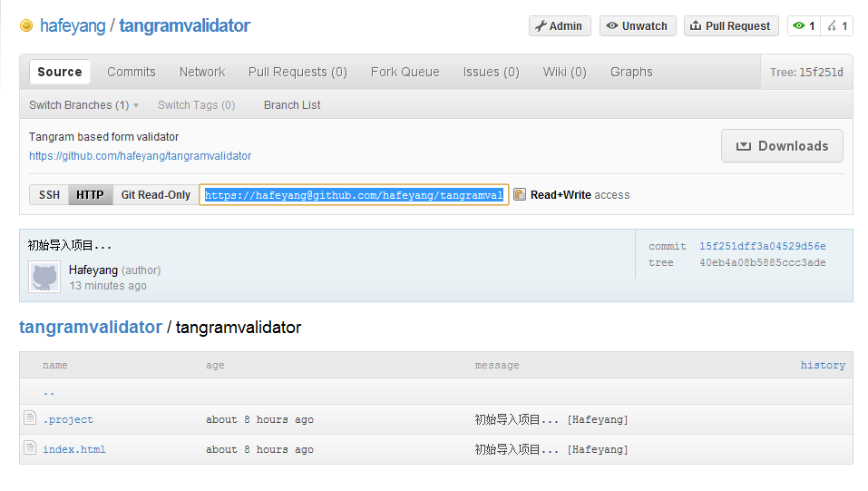Screen dimensions: 868x491
Task: Open the Downloads button
Action: tap(782, 146)
